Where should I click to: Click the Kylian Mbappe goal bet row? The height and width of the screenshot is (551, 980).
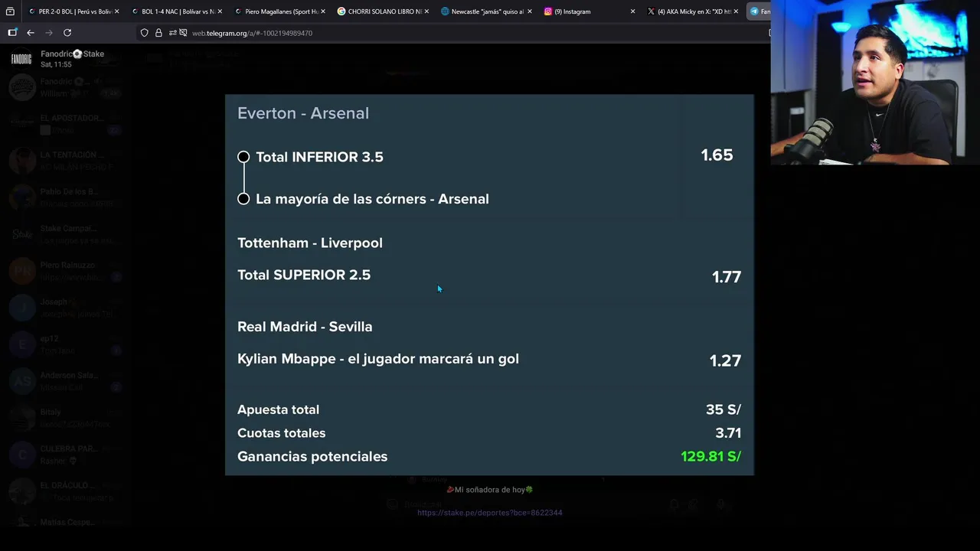click(x=378, y=359)
